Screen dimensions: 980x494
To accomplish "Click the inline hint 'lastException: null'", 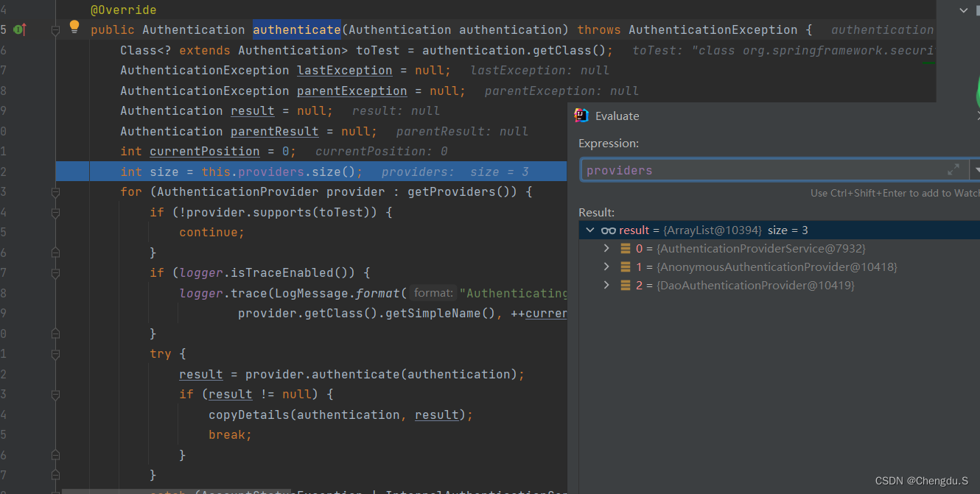I will pyautogui.click(x=540, y=71).
